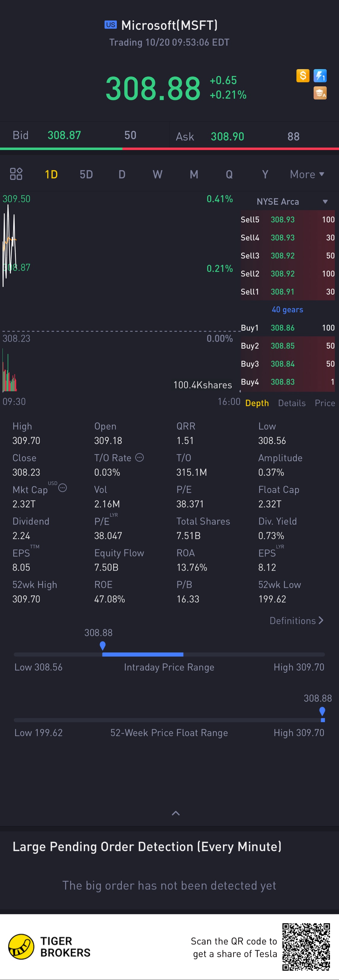
Task: Switch to the Q quarterly chart tab
Action: click(229, 174)
